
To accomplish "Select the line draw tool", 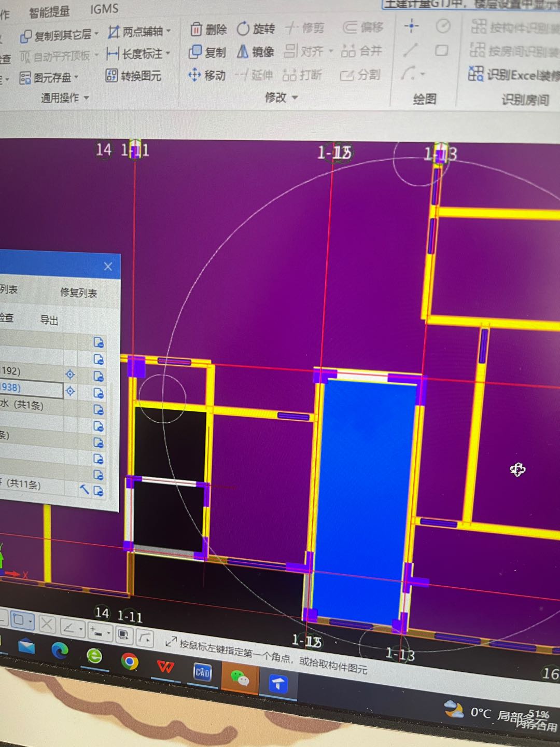I will [411, 50].
